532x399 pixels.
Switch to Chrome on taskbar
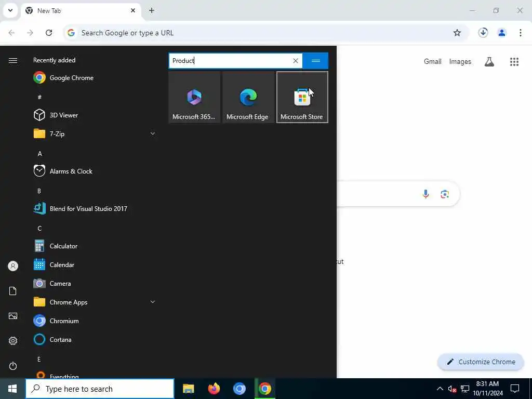(264, 389)
